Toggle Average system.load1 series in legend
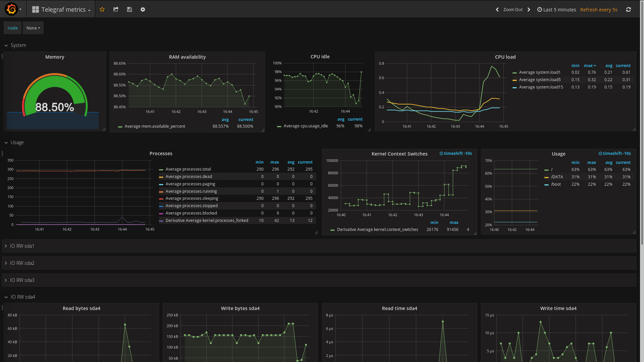 pos(539,72)
